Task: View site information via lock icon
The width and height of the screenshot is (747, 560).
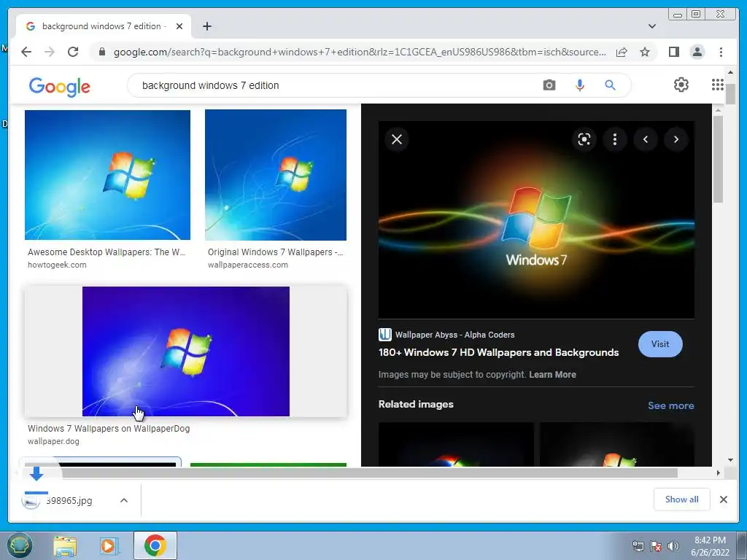Action: point(101,52)
